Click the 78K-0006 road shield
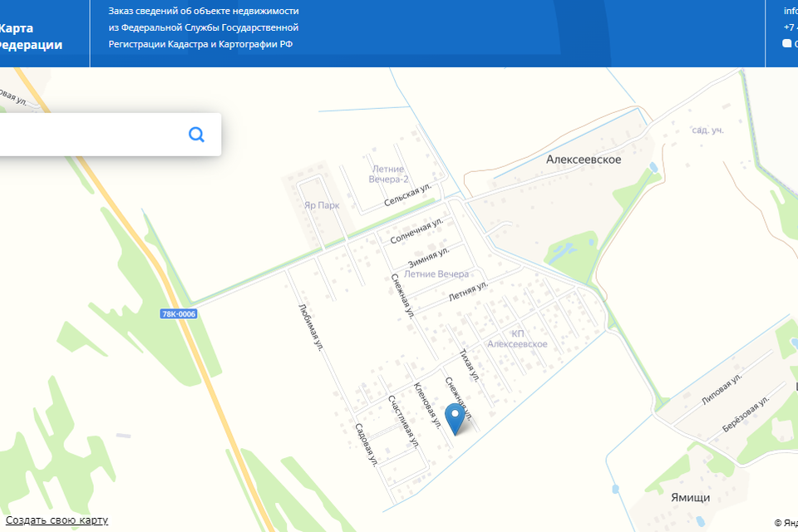The width and height of the screenshot is (798, 532). tap(179, 314)
